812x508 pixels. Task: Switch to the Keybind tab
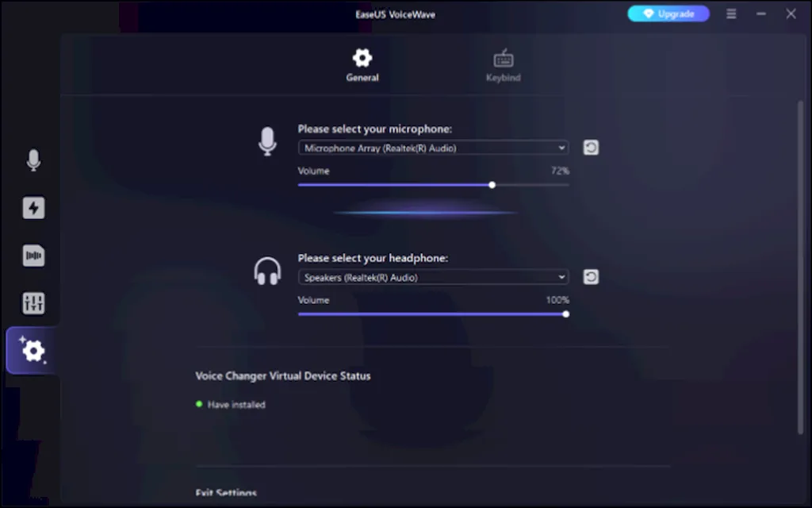(x=504, y=65)
